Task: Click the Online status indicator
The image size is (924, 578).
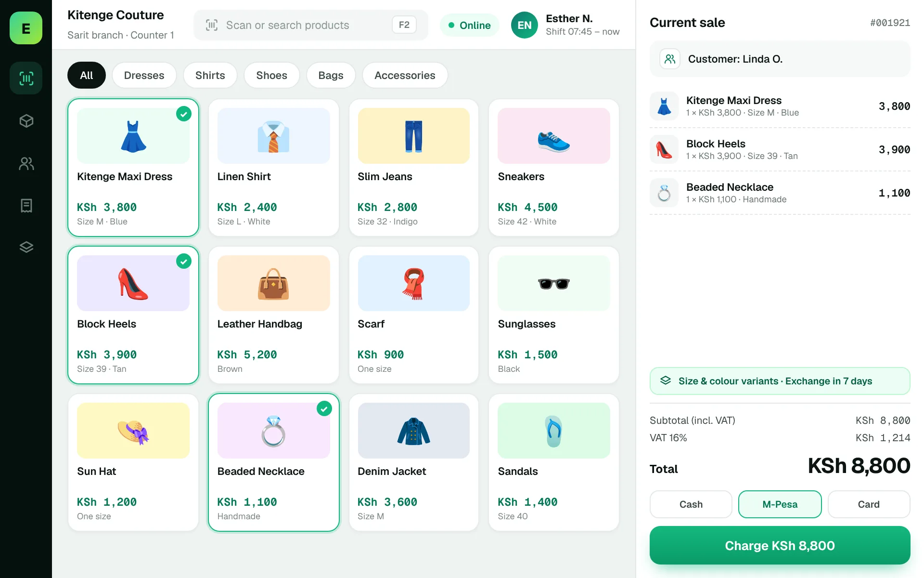Action: click(469, 25)
